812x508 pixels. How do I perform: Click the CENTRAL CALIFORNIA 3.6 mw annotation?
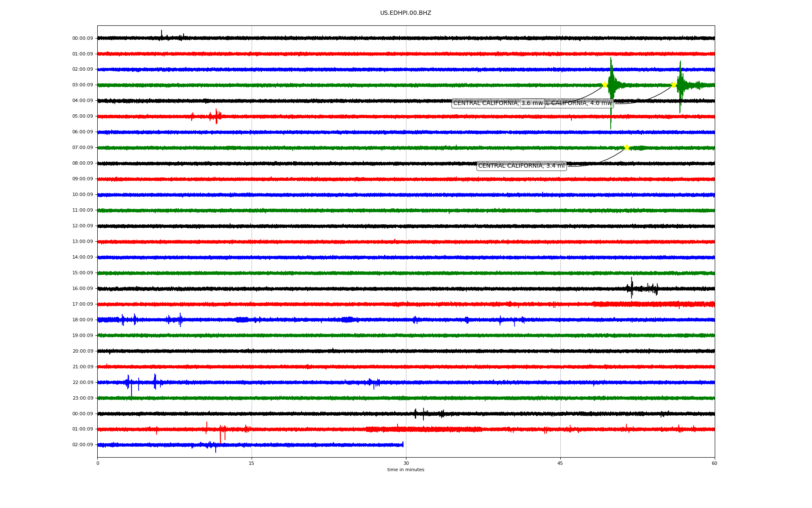coord(486,103)
